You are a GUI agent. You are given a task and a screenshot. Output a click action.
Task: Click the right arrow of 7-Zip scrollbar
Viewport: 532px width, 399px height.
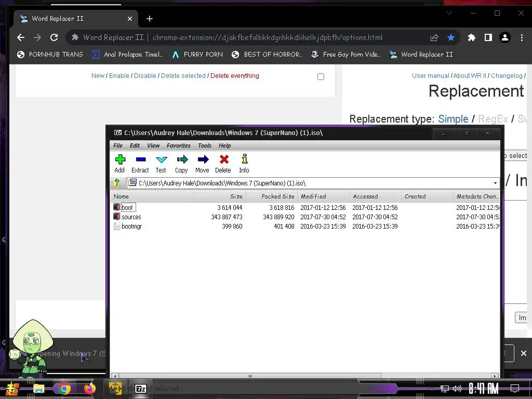click(495, 376)
